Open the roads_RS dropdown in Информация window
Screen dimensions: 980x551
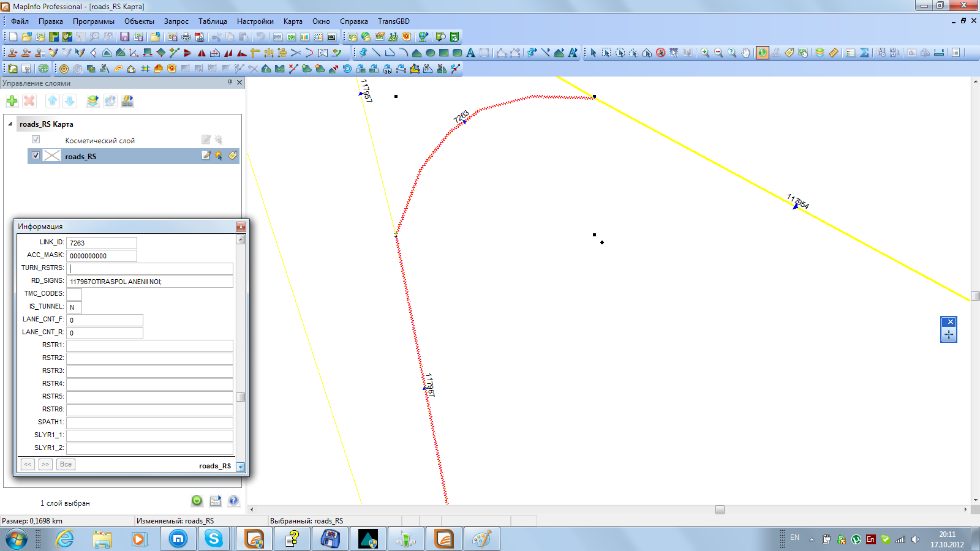click(241, 467)
